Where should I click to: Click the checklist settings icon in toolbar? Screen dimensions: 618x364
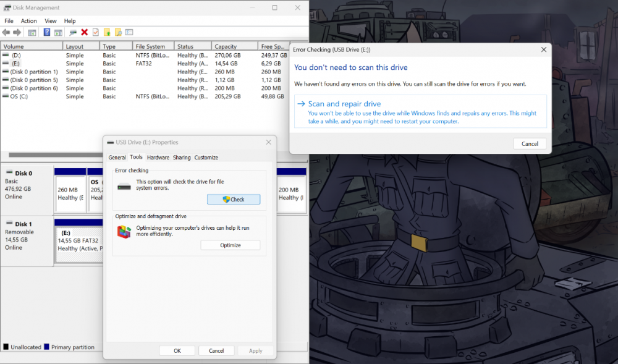tap(129, 32)
